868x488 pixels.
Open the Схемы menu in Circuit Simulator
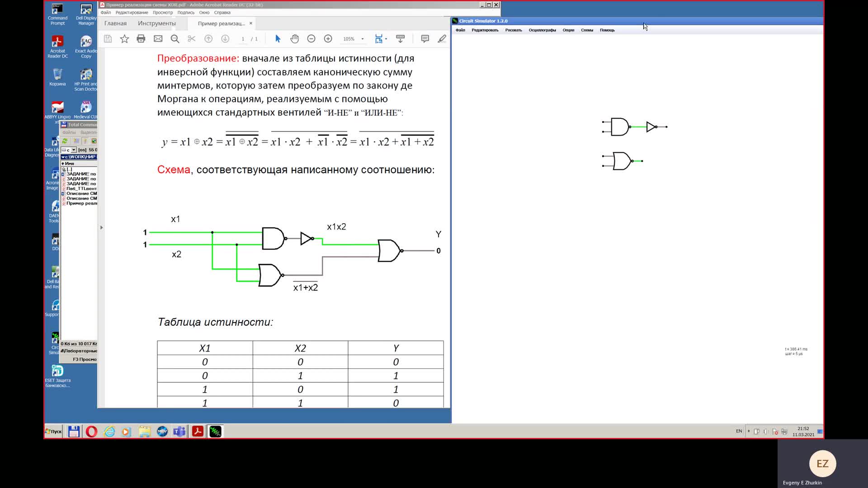tap(587, 30)
